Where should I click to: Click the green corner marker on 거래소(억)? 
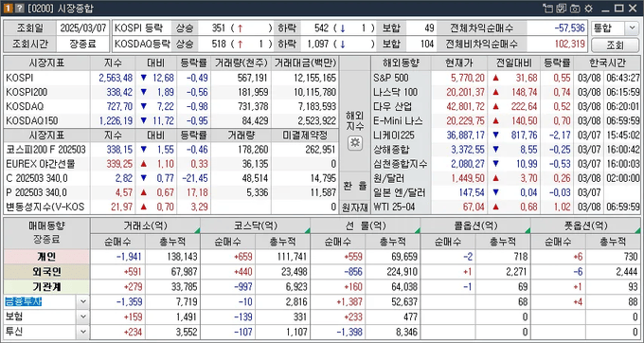(198, 231)
